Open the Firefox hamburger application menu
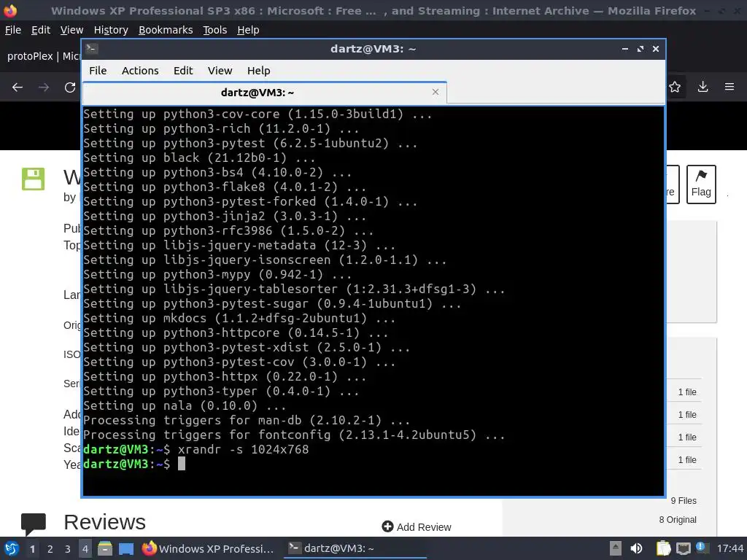Screen dimensions: 747x560 tap(729, 87)
